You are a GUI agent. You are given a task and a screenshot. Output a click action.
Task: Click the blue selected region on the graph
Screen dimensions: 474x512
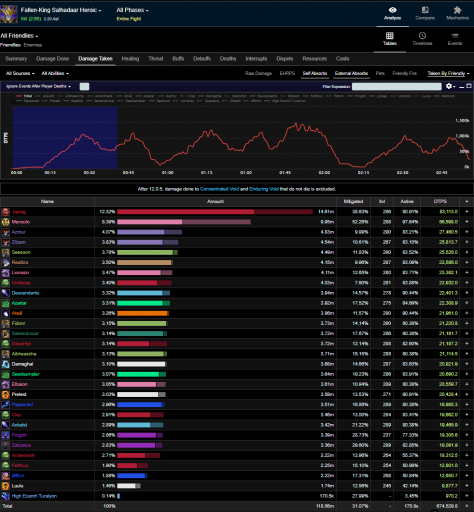(x=65, y=138)
